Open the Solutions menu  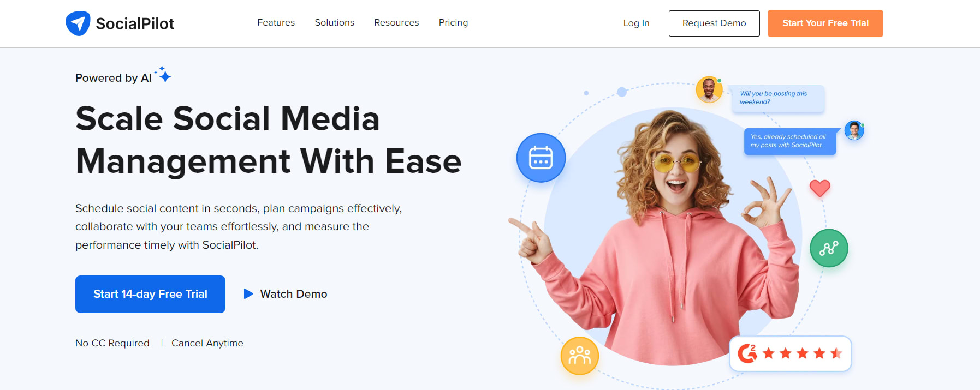click(x=334, y=23)
